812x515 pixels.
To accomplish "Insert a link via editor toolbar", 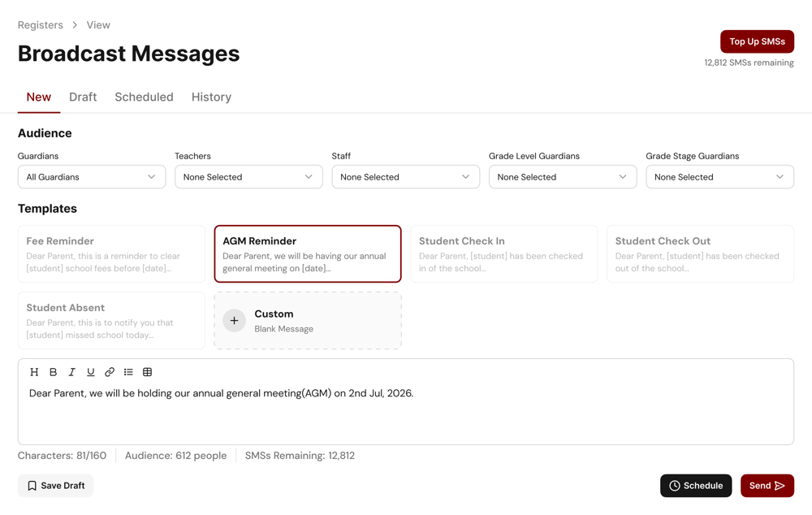I will [x=110, y=372].
